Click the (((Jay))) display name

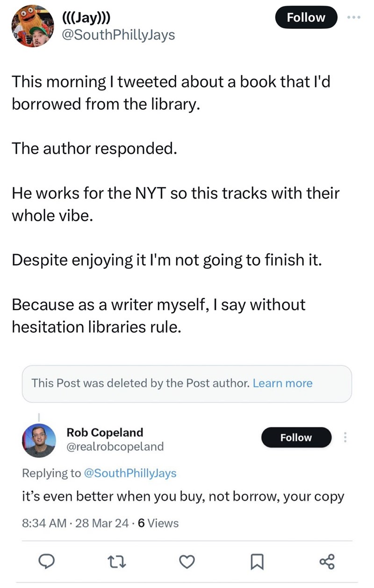(86, 18)
